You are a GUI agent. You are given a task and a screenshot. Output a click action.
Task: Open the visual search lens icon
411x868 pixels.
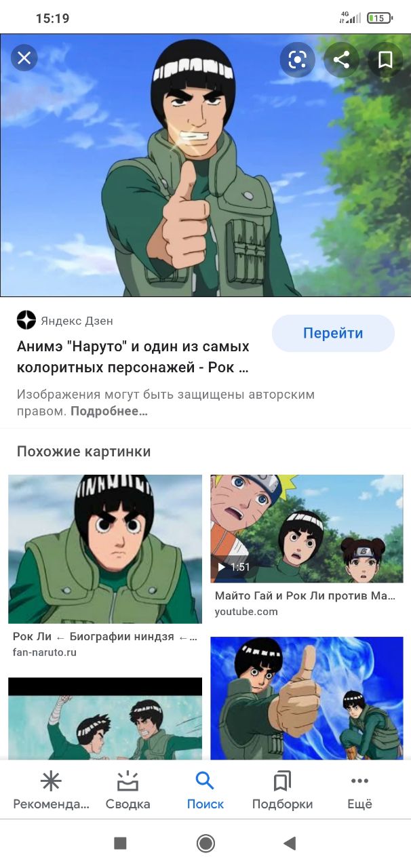click(297, 60)
